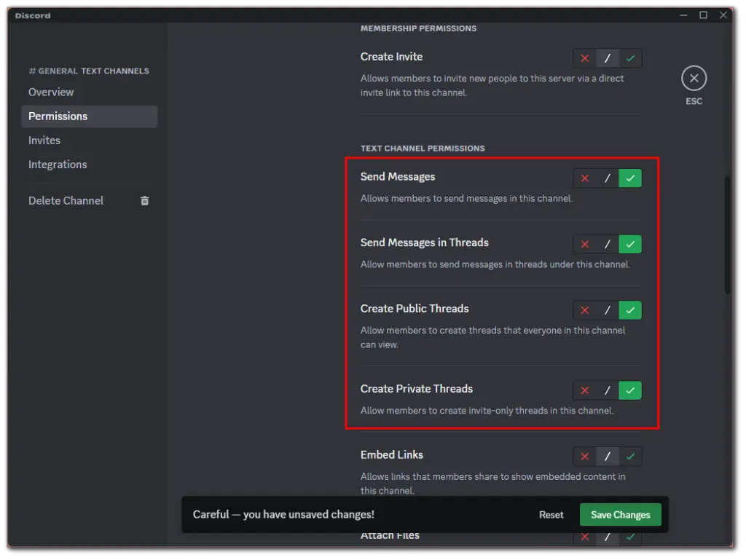This screenshot has height=560, width=746.
Task: Click the green checkmark for Send Messages in Threads
Action: 629,244
